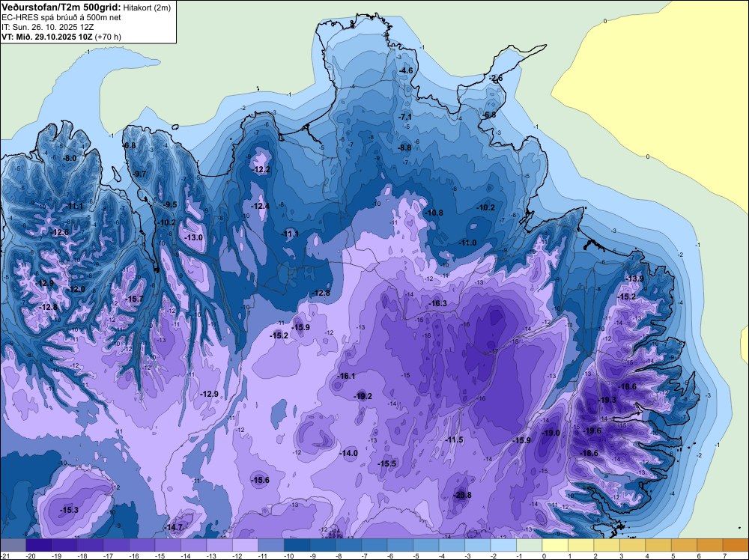The image size is (749, 560).
Task: Click the -19.6 temperature value
Action: [592, 430]
